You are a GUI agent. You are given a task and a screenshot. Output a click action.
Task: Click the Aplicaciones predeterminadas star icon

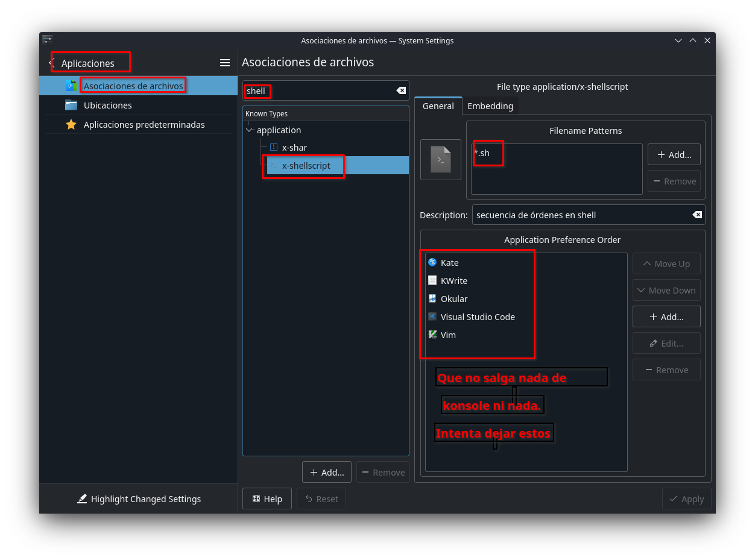[71, 125]
